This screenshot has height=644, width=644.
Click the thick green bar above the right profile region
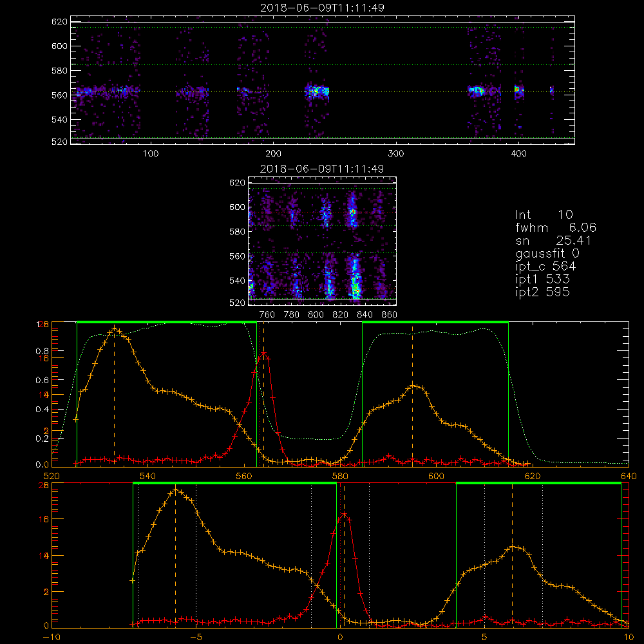pyautogui.click(x=435, y=322)
